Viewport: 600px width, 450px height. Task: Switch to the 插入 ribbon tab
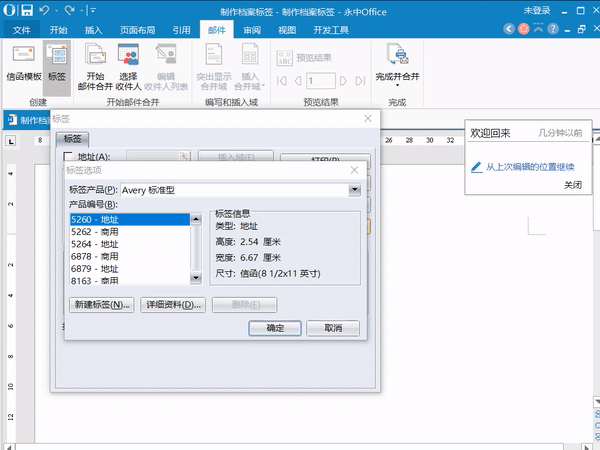tap(93, 30)
